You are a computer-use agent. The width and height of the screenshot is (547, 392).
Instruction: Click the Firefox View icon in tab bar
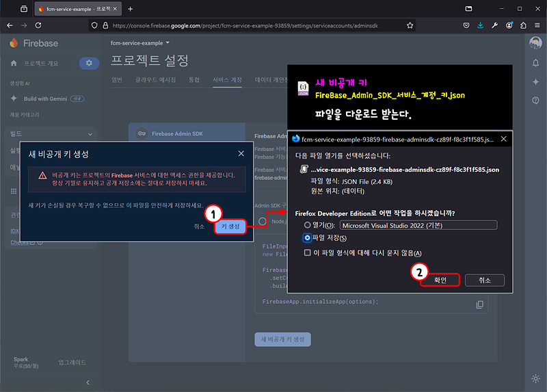(24, 9)
